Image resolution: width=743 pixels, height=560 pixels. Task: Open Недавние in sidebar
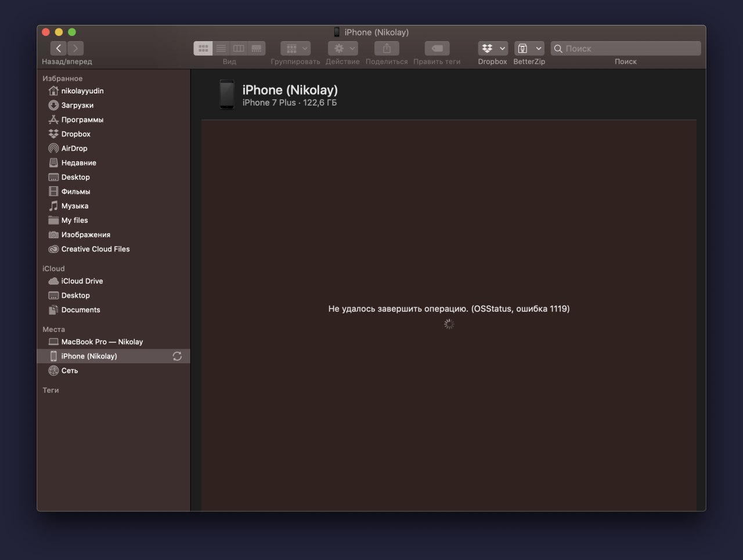114,162
